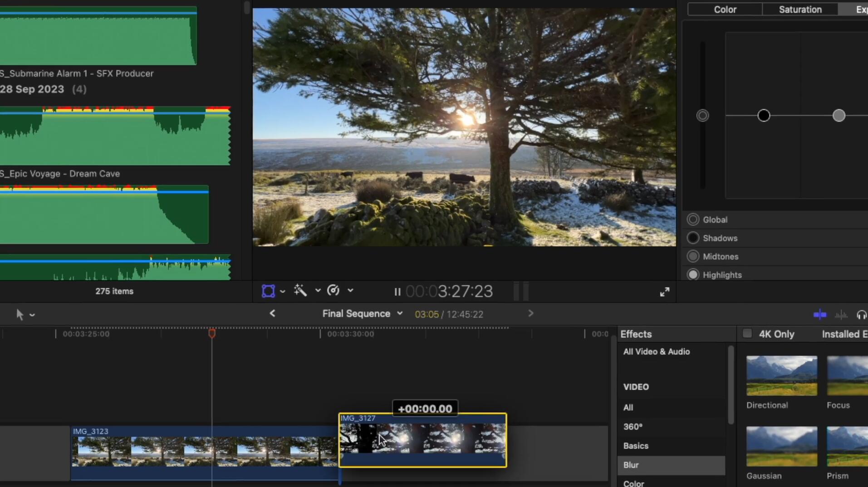Select the Blur effects category
This screenshot has height=487, width=868.
click(x=631, y=465)
